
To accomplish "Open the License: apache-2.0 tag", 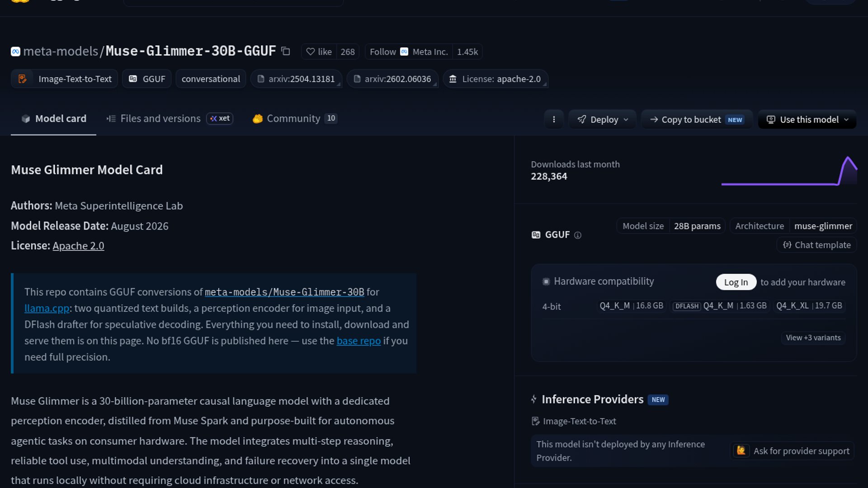I will 495,79.
